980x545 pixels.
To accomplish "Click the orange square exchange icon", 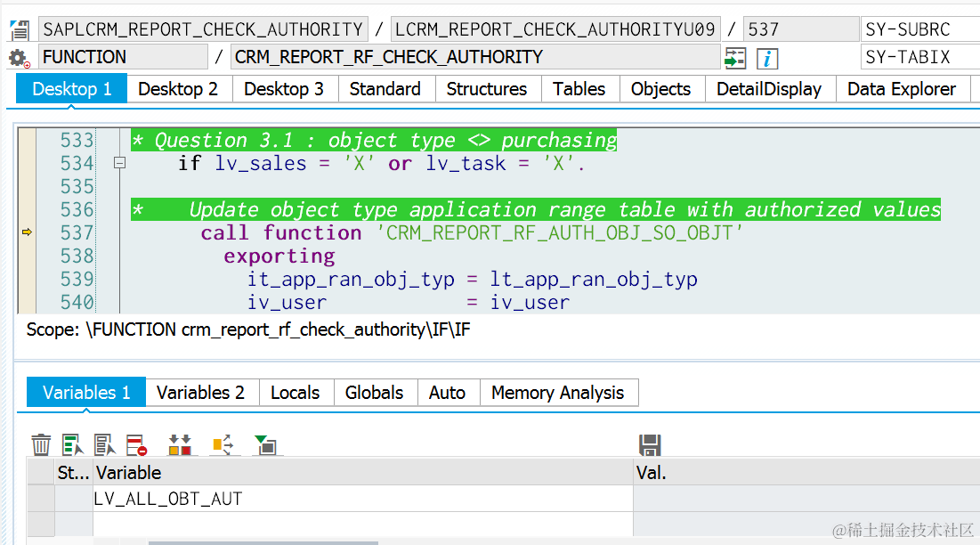I will (x=223, y=445).
